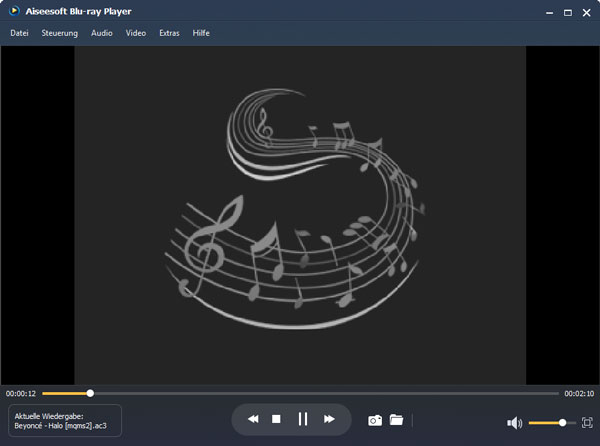Pause the current playback
This screenshot has height=446, width=600.
tap(303, 419)
